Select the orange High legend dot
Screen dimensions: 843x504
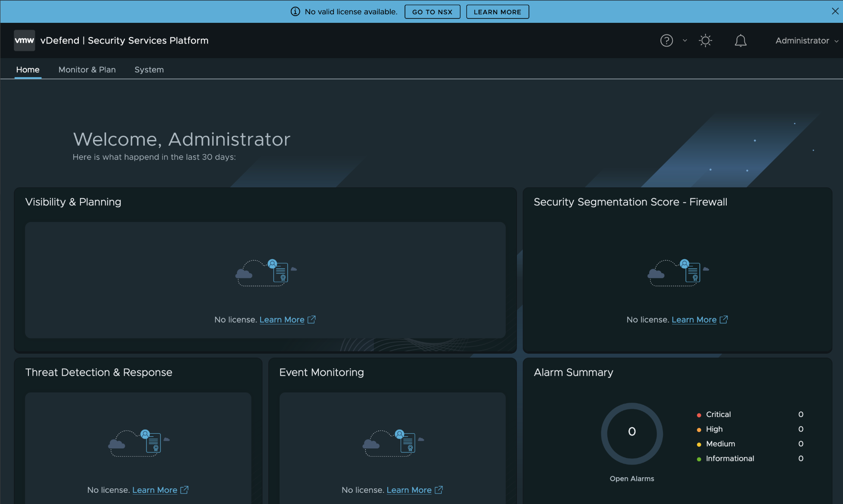coord(699,430)
